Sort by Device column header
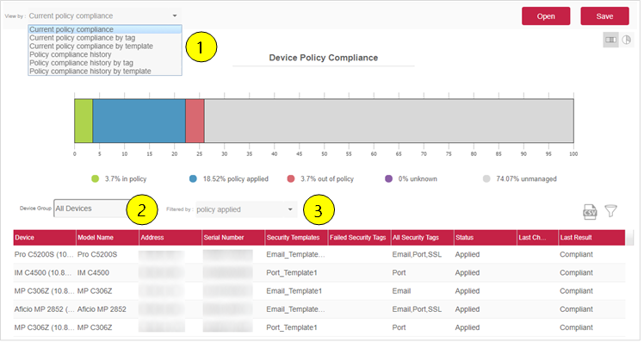This screenshot has height=343, width=644. pyautogui.click(x=45, y=239)
